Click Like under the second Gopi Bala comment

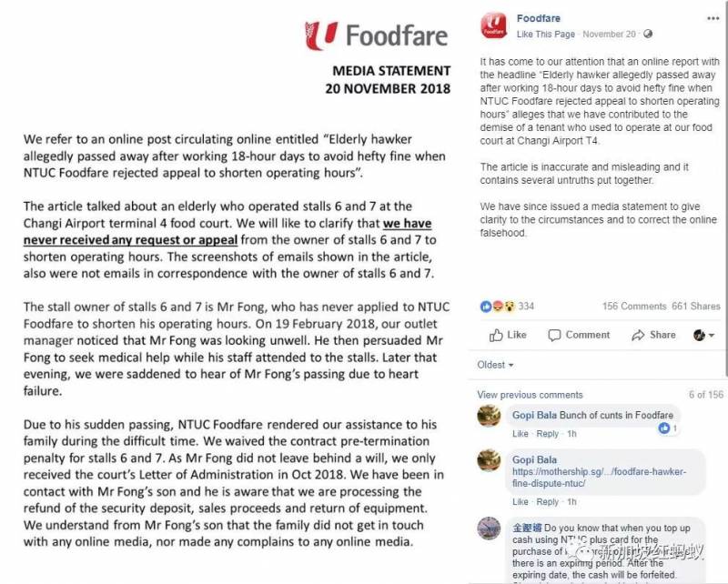[x=521, y=501]
